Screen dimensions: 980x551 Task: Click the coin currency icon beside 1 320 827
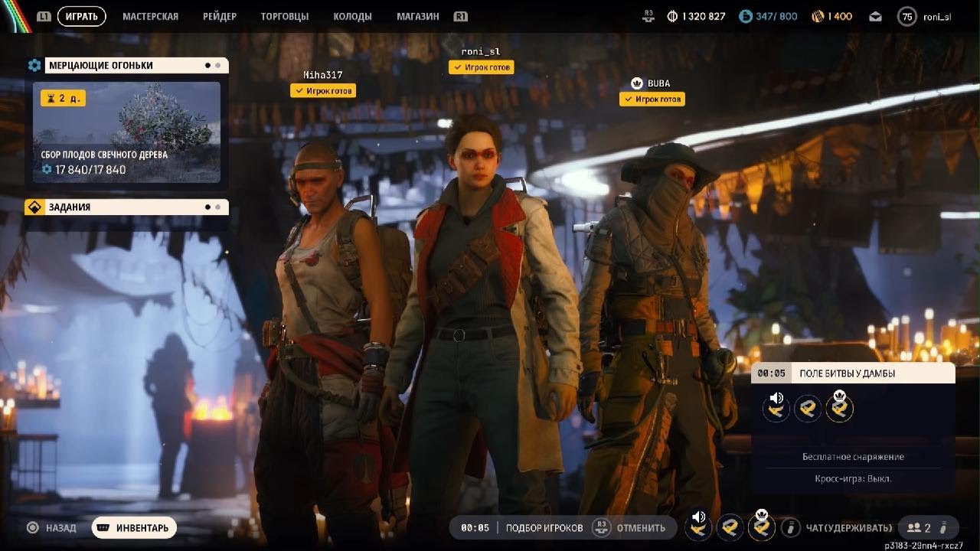pyautogui.click(x=673, y=16)
